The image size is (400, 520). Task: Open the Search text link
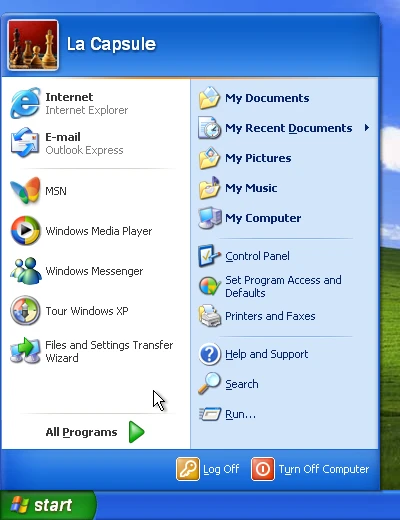[x=242, y=384]
